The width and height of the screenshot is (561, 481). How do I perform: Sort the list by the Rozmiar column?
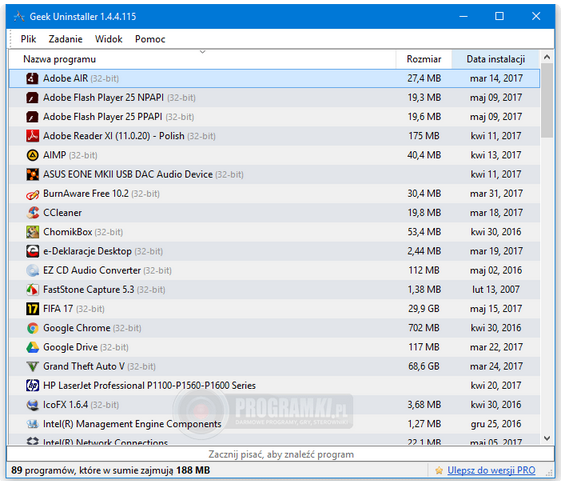point(424,59)
